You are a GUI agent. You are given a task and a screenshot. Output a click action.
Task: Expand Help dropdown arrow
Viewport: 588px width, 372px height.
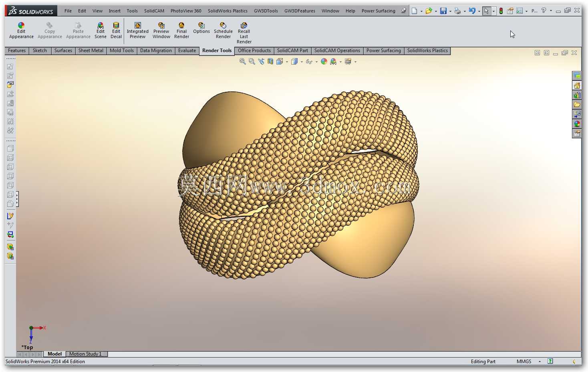(x=551, y=11)
